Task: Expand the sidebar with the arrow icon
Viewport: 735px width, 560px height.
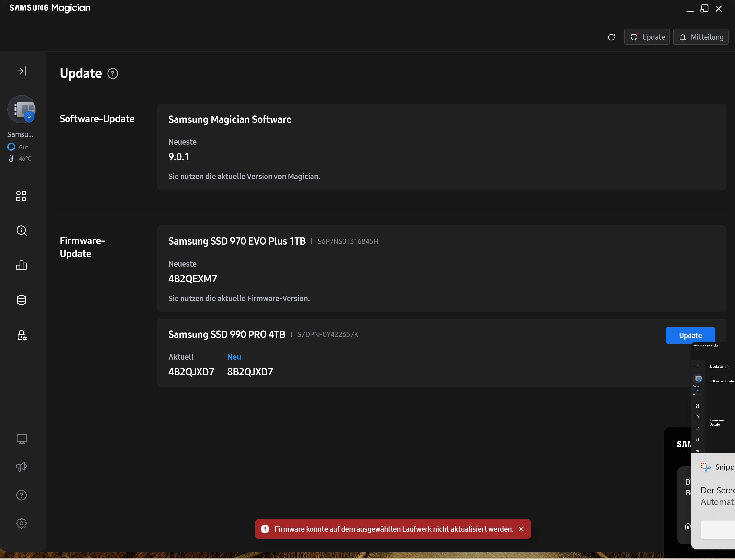Action: 22,71
